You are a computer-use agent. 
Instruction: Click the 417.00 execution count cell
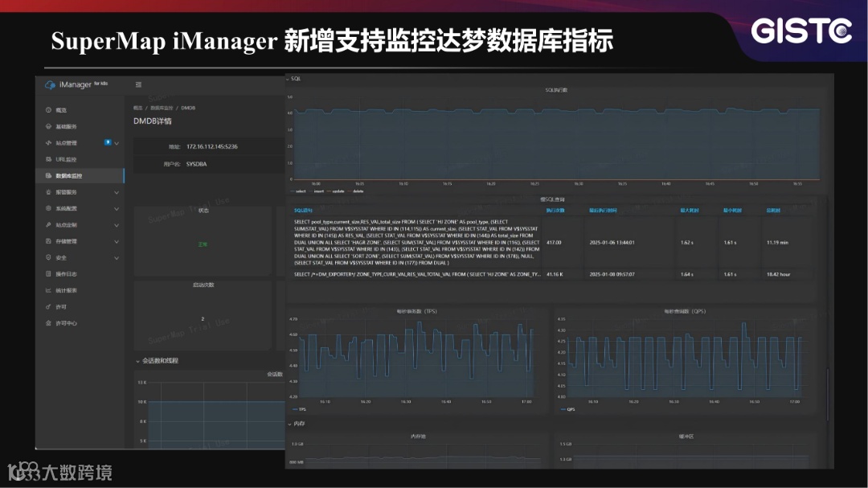coord(554,243)
